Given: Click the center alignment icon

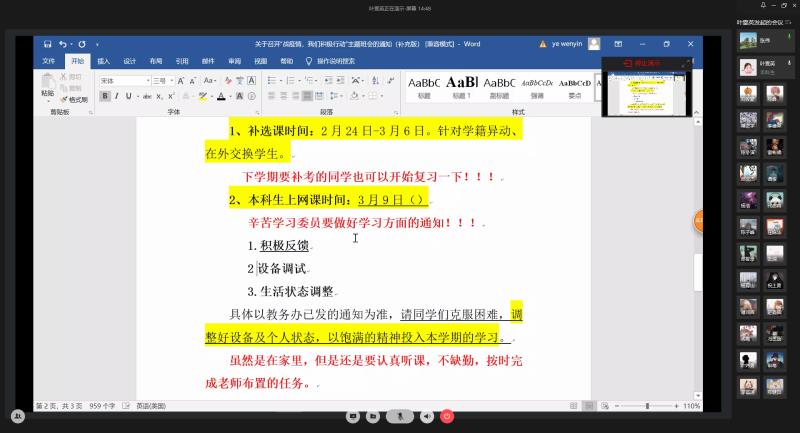Looking at the screenshot, I should [284, 96].
